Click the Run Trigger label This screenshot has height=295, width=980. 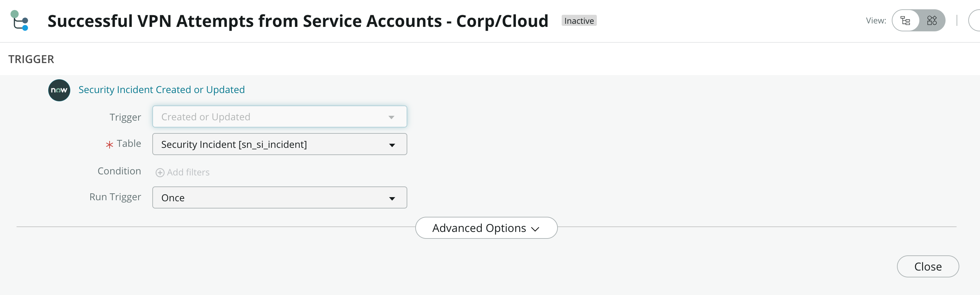click(x=115, y=197)
